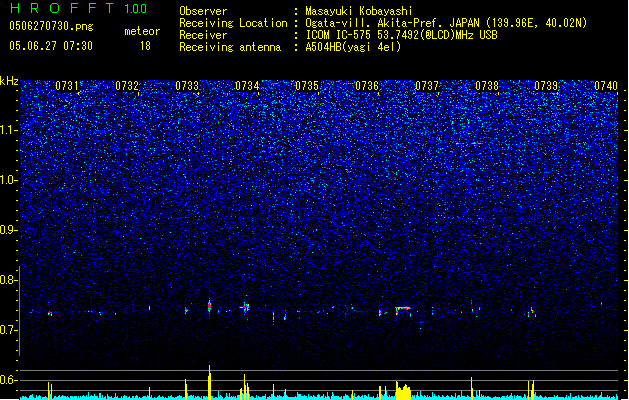Click the 0740 time marker
Image resolution: width=629 pixels, height=400 pixels.
tap(606, 86)
